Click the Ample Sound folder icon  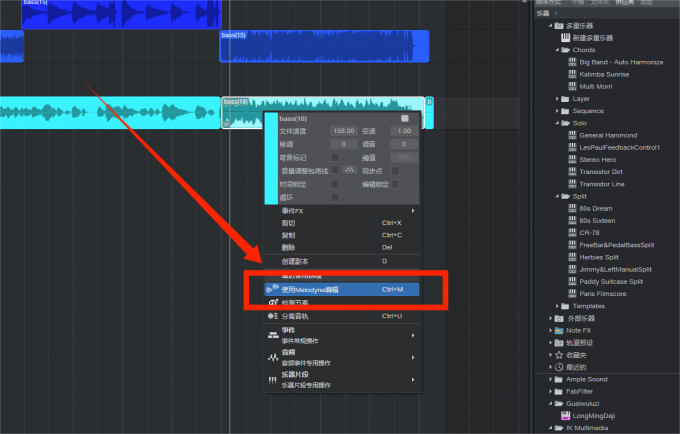coord(559,379)
